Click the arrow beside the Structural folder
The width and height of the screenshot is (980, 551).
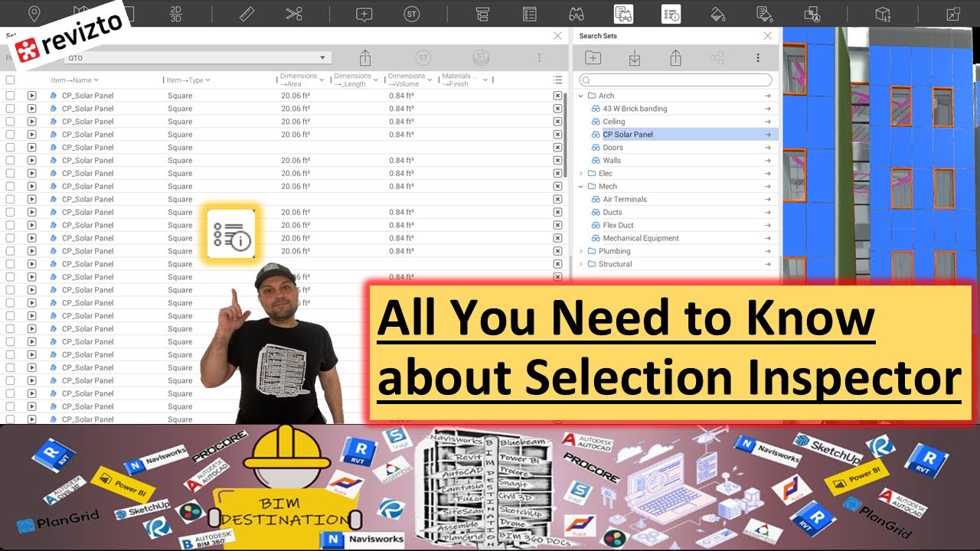point(767,264)
